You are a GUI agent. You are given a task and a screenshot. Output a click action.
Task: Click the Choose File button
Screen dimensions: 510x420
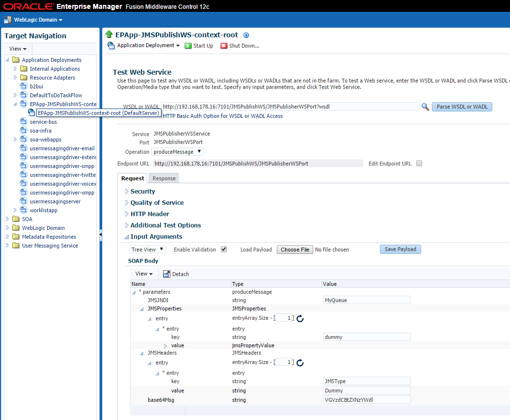tap(295, 250)
